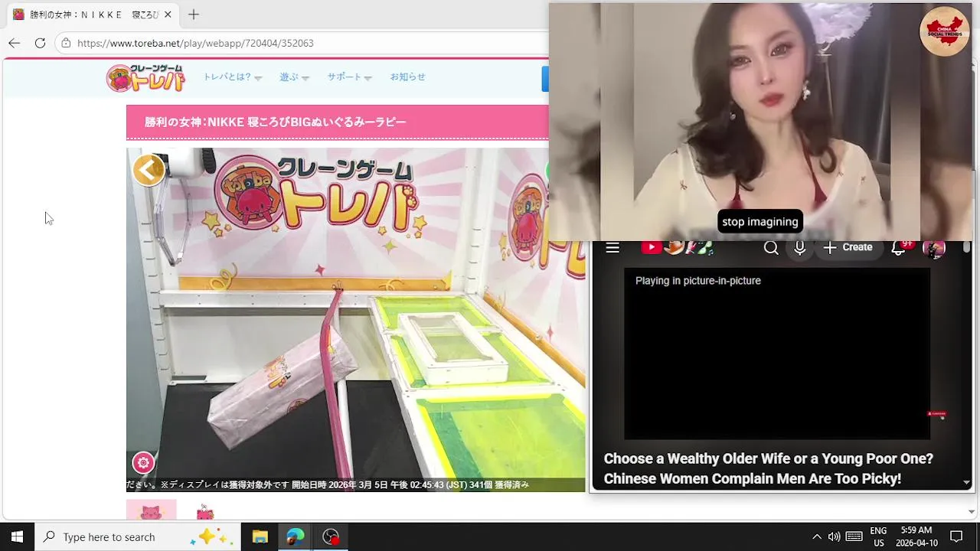Click the video title about Wealthy Older Wife
Image resolution: width=980 pixels, height=551 pixels.
(769, 468)
